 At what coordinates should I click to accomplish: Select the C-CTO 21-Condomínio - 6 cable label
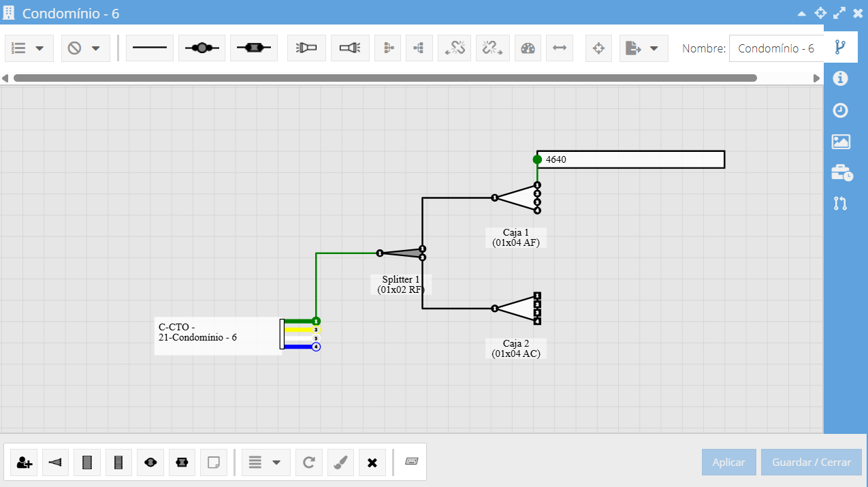coord(218,336)
